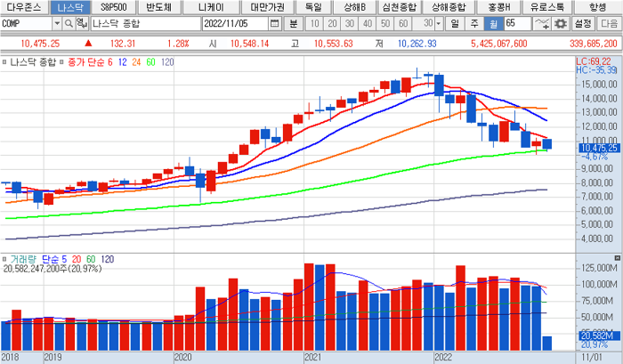623x364 pixels.
Task: Select the 24-period moving average legend
Action: pos(136,62)
